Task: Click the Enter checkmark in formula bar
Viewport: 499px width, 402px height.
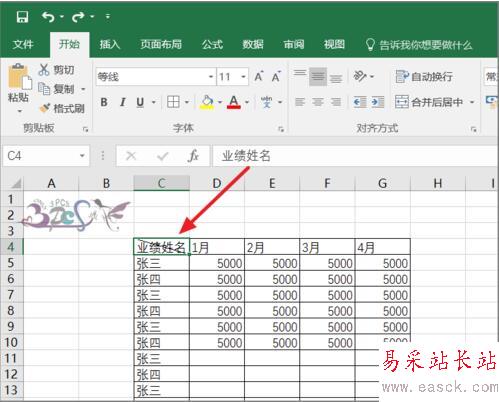Action: coord(163,156)
